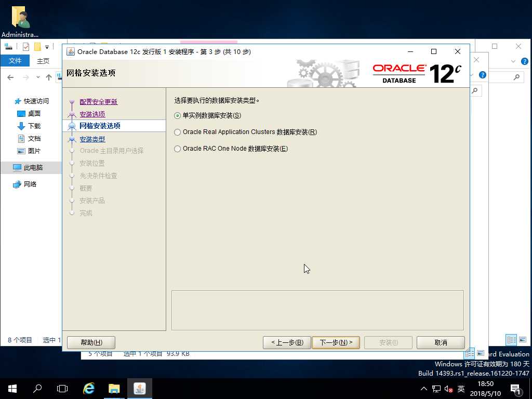
Task: Click the properties checkmark icon in Explorer toolbar
Action: (26, 46)
